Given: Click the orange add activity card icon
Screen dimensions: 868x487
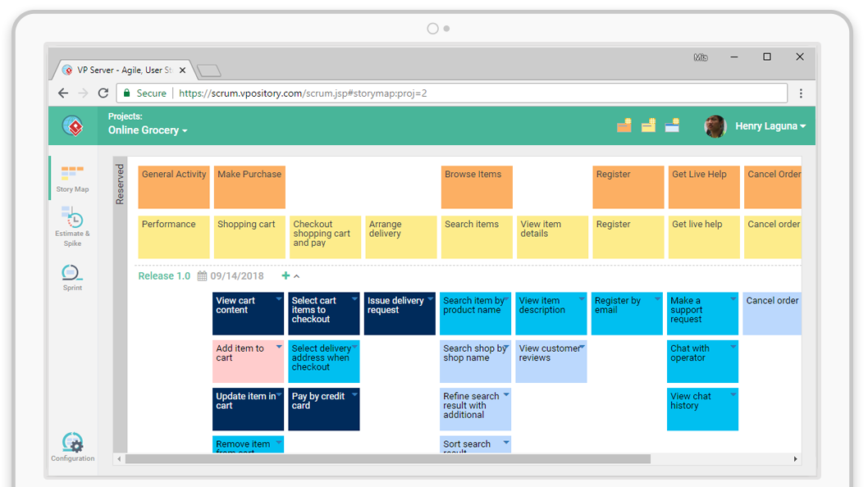Looking at the screenshot, I should (624, 125).
